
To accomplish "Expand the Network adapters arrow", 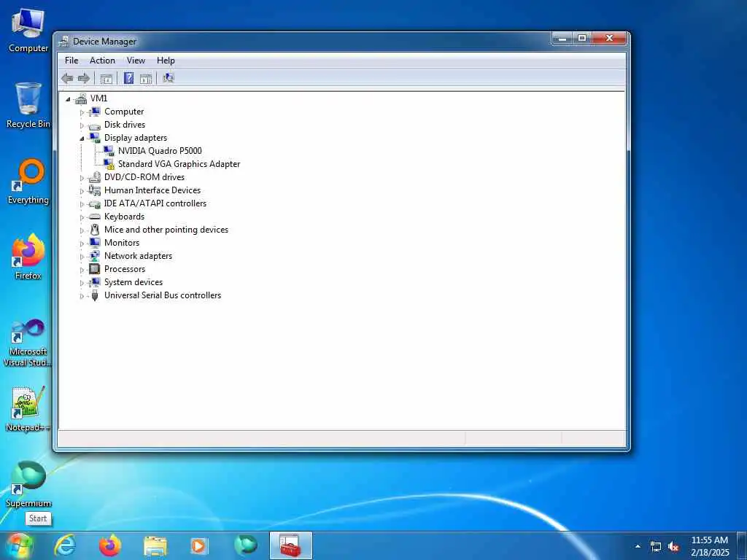I will pos(82,257).
